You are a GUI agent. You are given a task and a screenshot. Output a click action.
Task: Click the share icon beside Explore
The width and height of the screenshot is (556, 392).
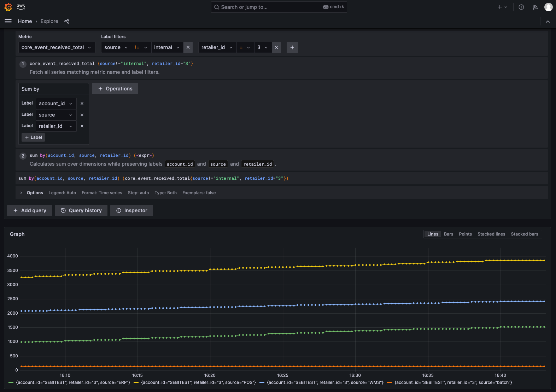[67, 21]
